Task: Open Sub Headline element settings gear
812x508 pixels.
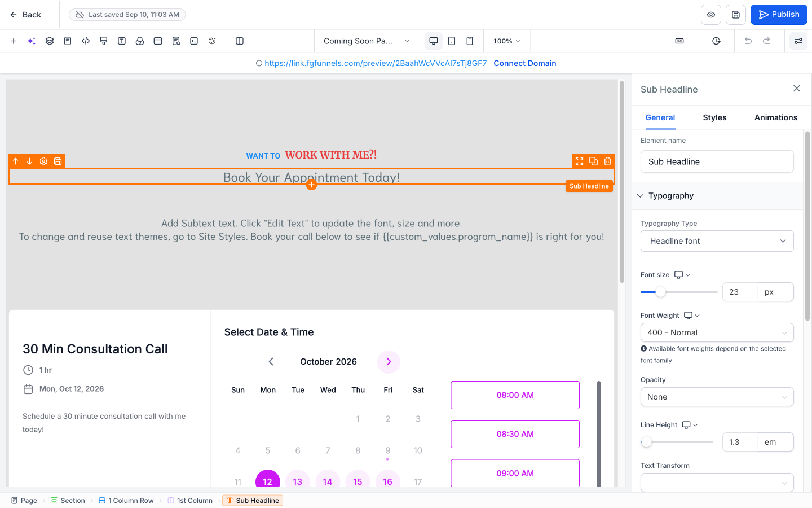Action: 43,161
